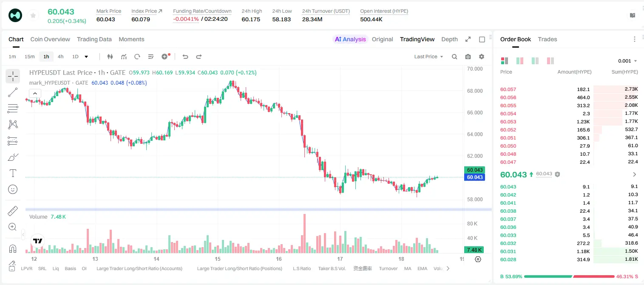Undo last chart action
The image size is (644, 285).
point(185,57)
